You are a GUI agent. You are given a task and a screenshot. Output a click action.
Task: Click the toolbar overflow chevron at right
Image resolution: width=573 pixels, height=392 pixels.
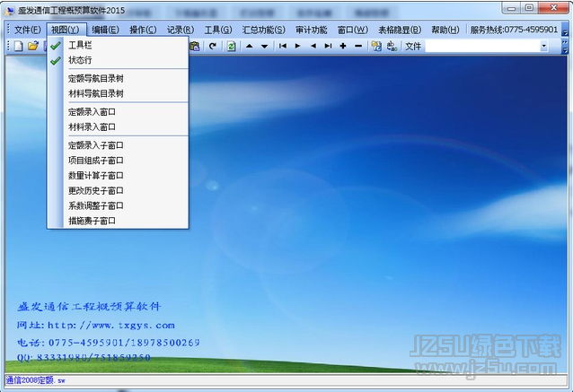(x=565, y=47)
